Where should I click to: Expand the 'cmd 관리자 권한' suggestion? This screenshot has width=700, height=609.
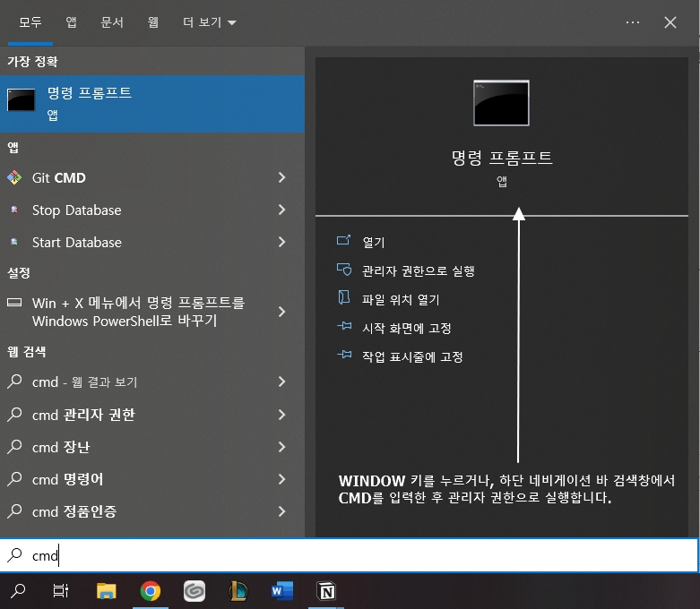(x=281, y=415)
